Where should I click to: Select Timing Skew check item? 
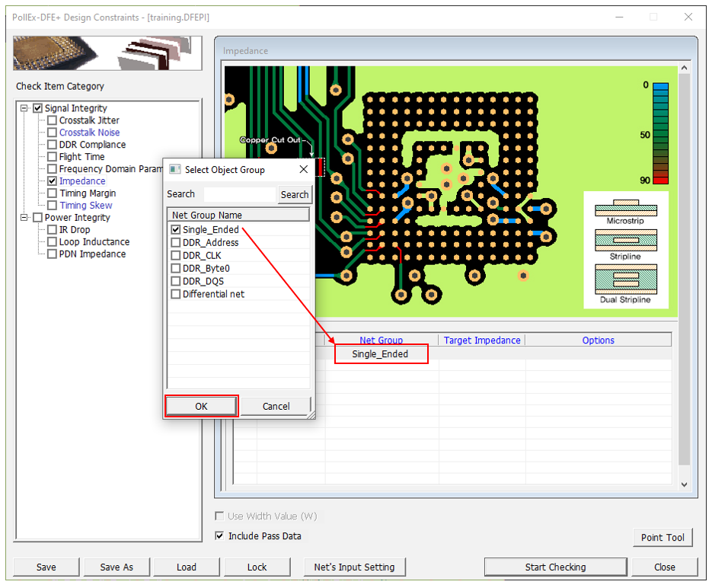[85, 206]
